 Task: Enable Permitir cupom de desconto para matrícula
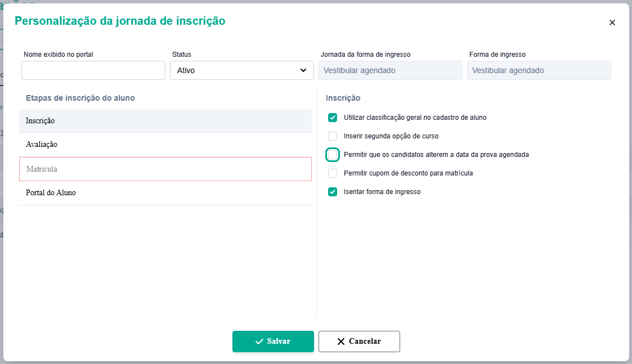pyautogui.click(x=333, y=173)
